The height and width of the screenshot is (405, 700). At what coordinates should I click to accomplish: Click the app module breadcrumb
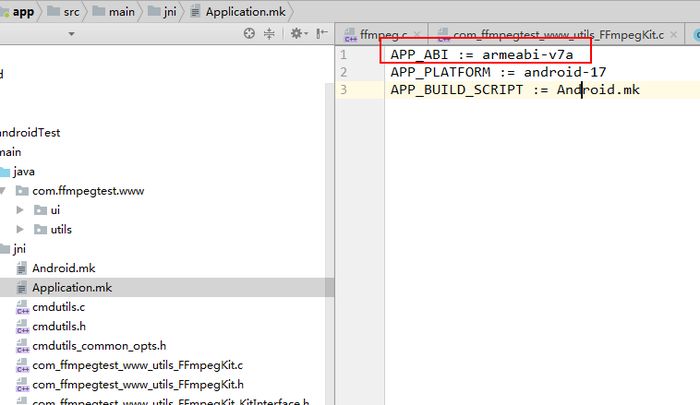tap(24, 10)
